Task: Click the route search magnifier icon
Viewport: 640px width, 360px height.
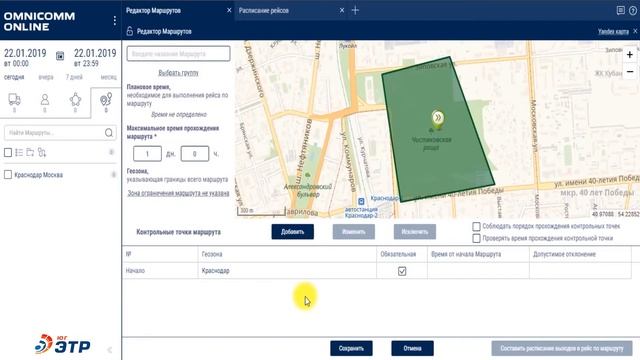Action: click(109, 133)
